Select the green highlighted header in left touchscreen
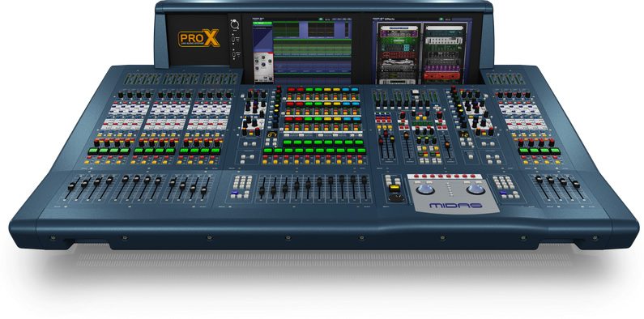Viewport: 644px width, 319px height. tap(262, 23)
